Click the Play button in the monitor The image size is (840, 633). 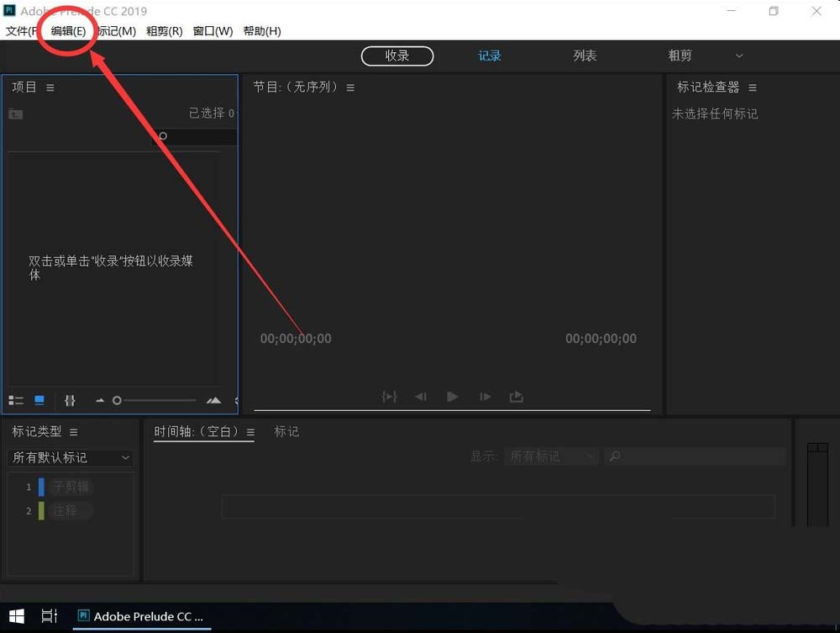point(452,396)
